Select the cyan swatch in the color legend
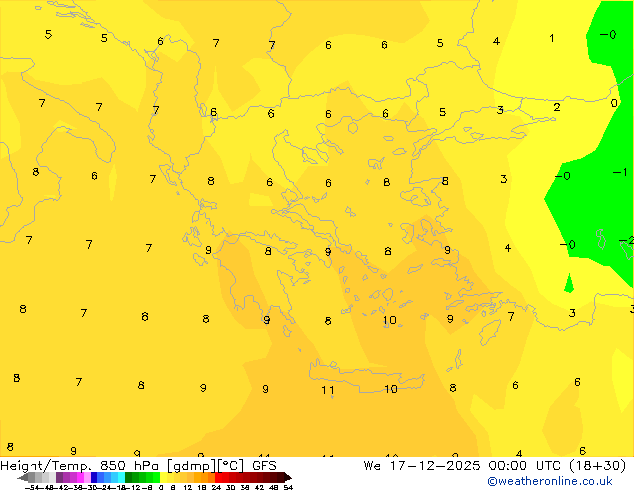The height and width of the screenshot is (490, 634). coord(121,477)
